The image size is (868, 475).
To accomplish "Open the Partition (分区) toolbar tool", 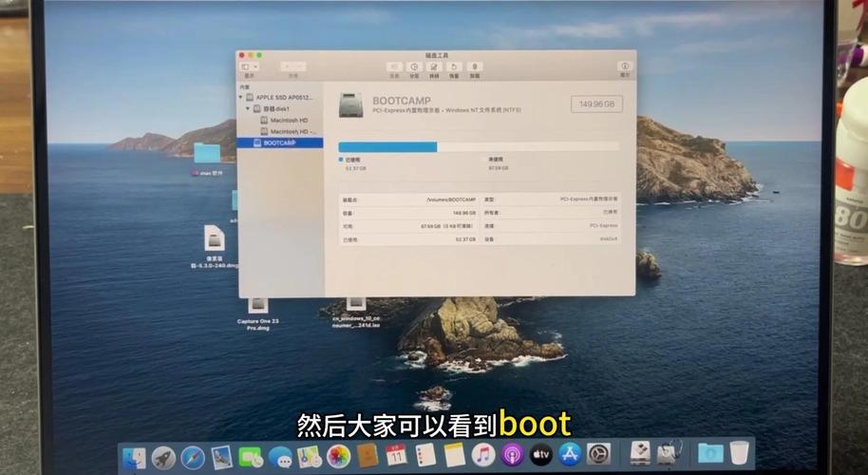I will click(414, 67).
